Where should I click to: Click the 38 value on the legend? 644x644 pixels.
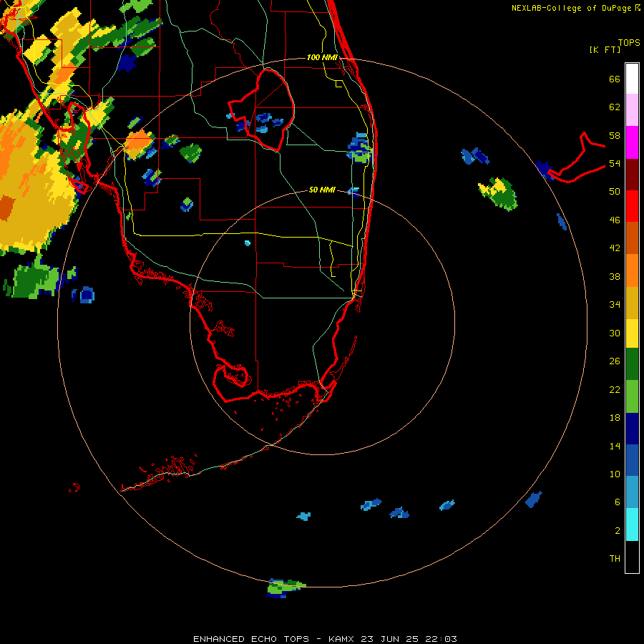pos(615,276)
